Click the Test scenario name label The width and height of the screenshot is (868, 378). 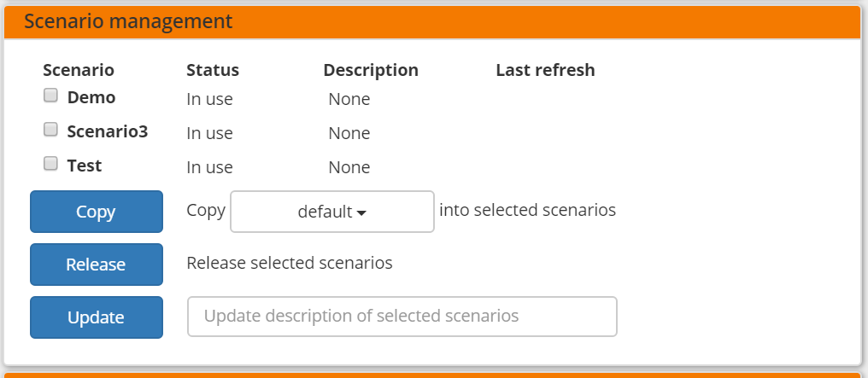point(85,166)
